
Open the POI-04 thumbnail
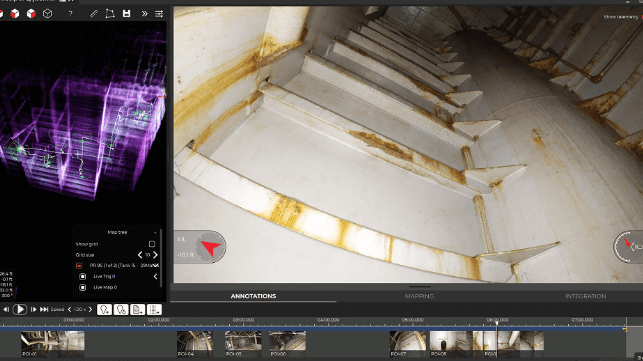[x=195, y=344]
